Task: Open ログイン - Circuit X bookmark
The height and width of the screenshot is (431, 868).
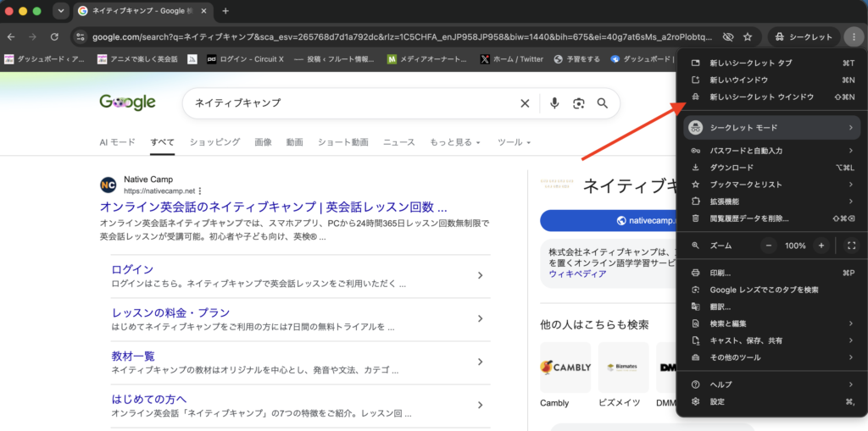Action: pos(245,58)
